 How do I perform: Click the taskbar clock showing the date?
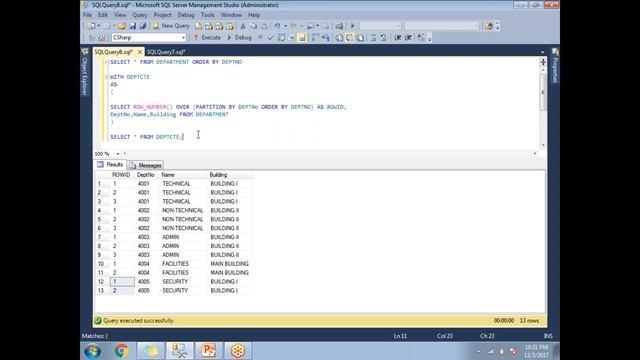tap(536, 351)
